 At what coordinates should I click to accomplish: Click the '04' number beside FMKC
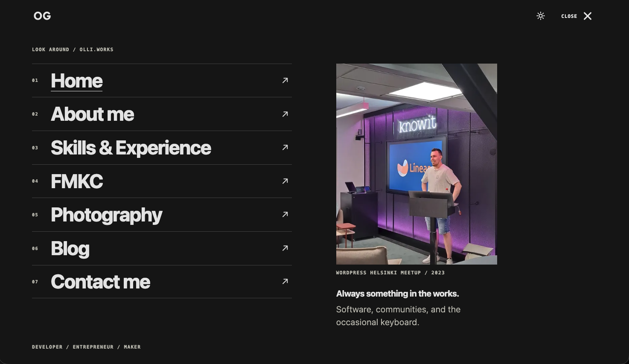click(35, 181)
